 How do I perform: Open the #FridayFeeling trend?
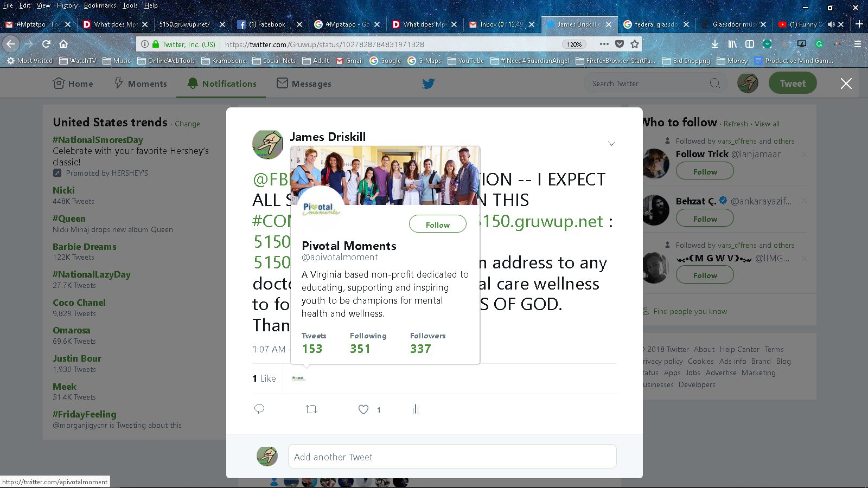click(84, 414)
